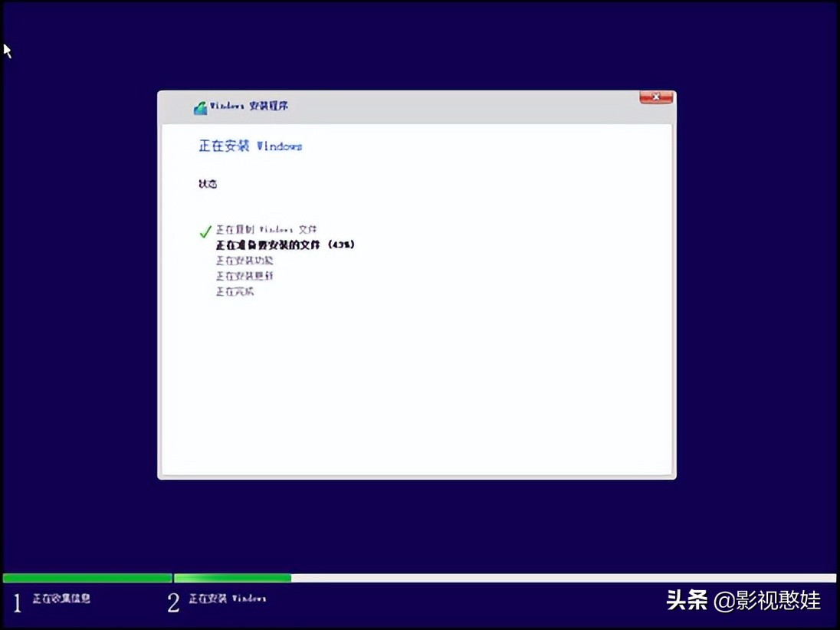Click the 正在安装 Windows heading
Screen dimensions: 840x630
click(249, 146)
